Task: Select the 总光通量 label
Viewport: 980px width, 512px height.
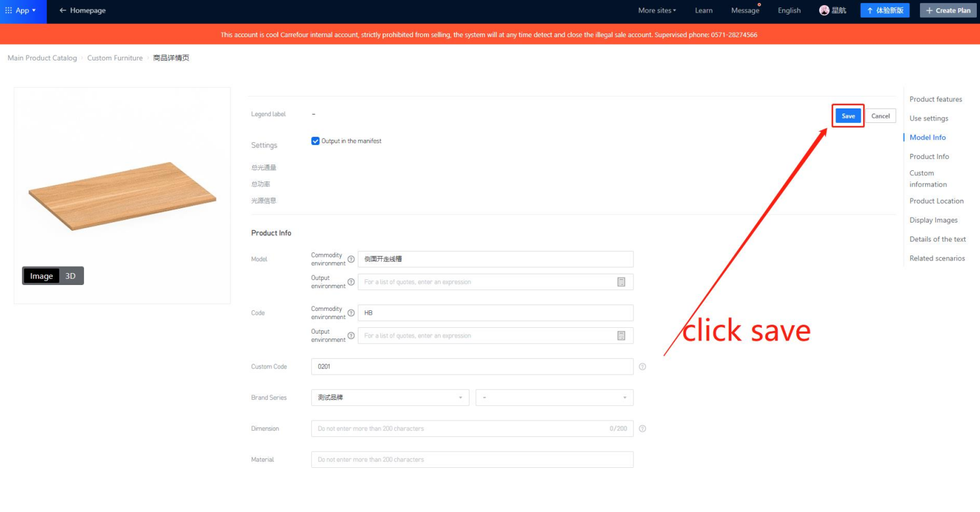Action: tap(264, 168)
